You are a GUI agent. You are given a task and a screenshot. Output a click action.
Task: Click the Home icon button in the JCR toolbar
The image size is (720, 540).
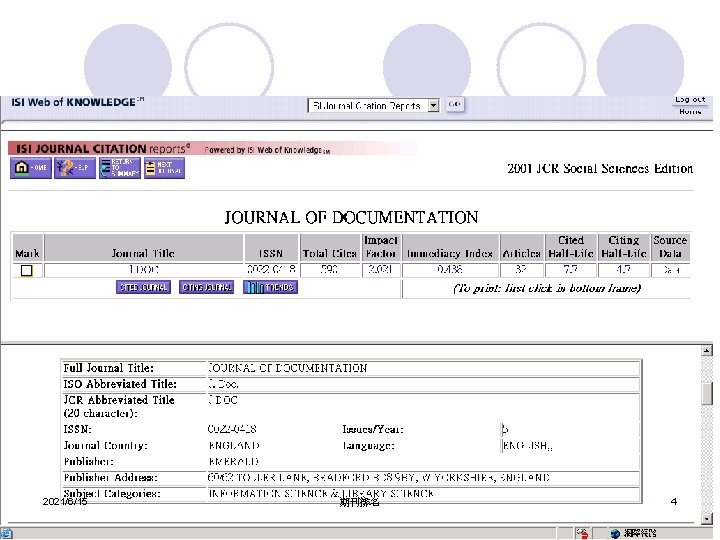[31, 168]
